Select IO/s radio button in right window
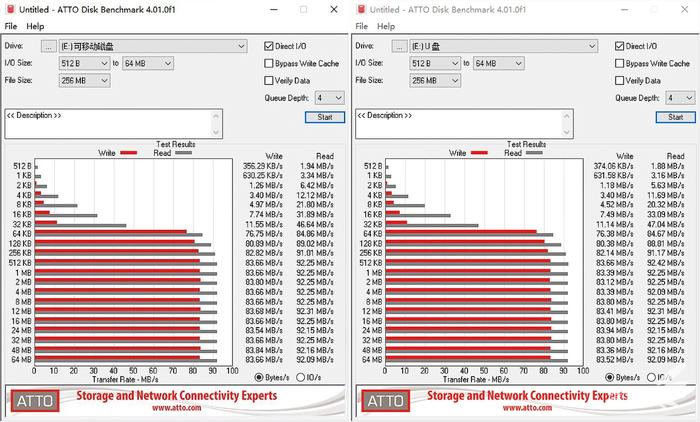This screenshot has width=700, height=422. point(651,377)
